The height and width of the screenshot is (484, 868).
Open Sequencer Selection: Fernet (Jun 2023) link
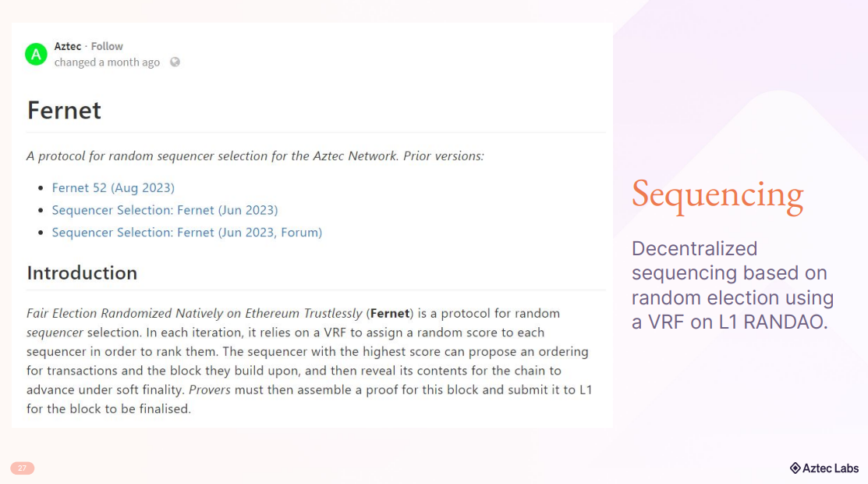[x=165, y=210]
